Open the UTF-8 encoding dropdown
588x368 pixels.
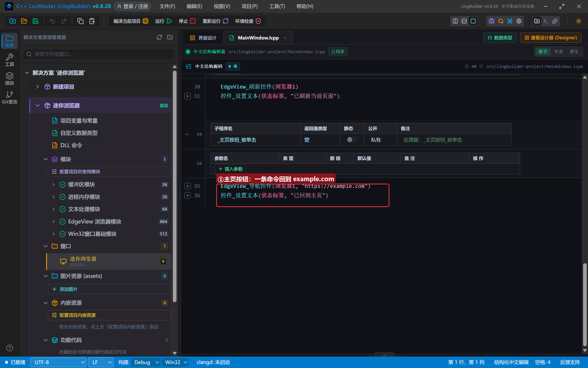(x=58, y=362)
